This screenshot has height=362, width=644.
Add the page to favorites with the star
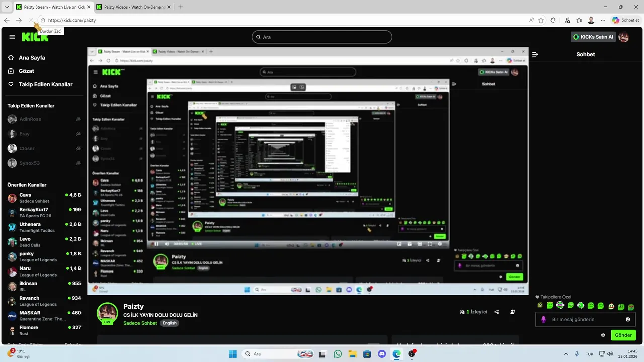click(541, 20)
